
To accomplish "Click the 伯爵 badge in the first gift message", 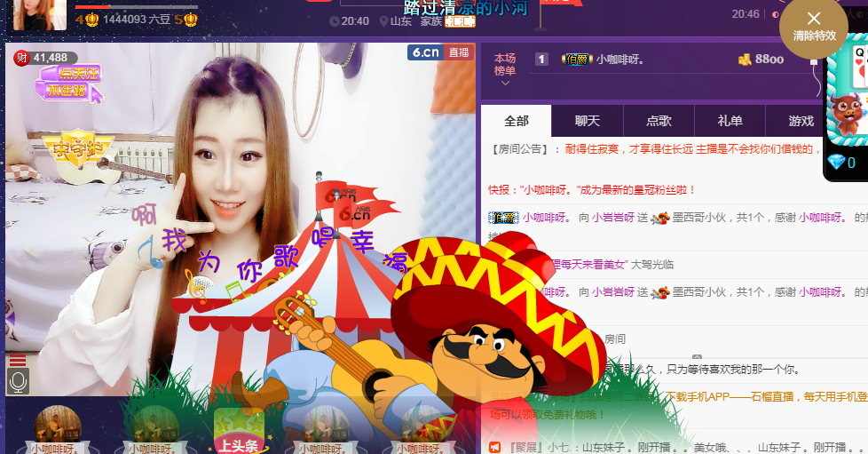I will coord(503,218).
